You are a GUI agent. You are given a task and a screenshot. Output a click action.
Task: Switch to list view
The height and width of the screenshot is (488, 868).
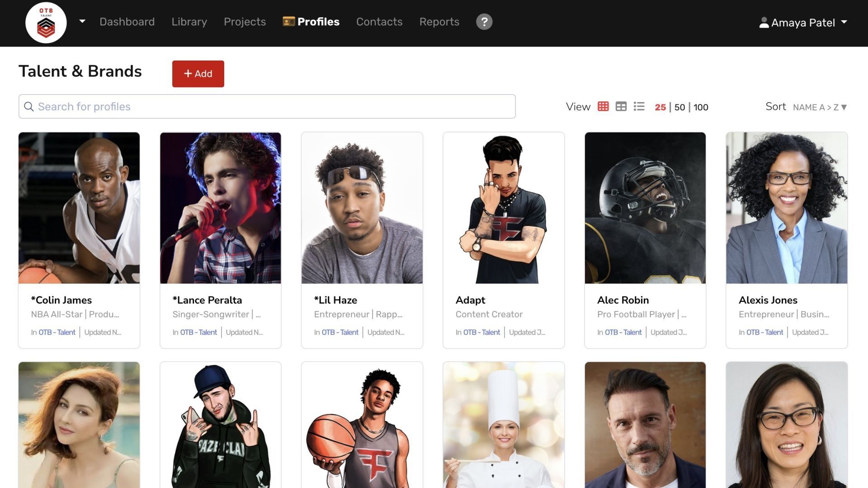pos(639,107)
